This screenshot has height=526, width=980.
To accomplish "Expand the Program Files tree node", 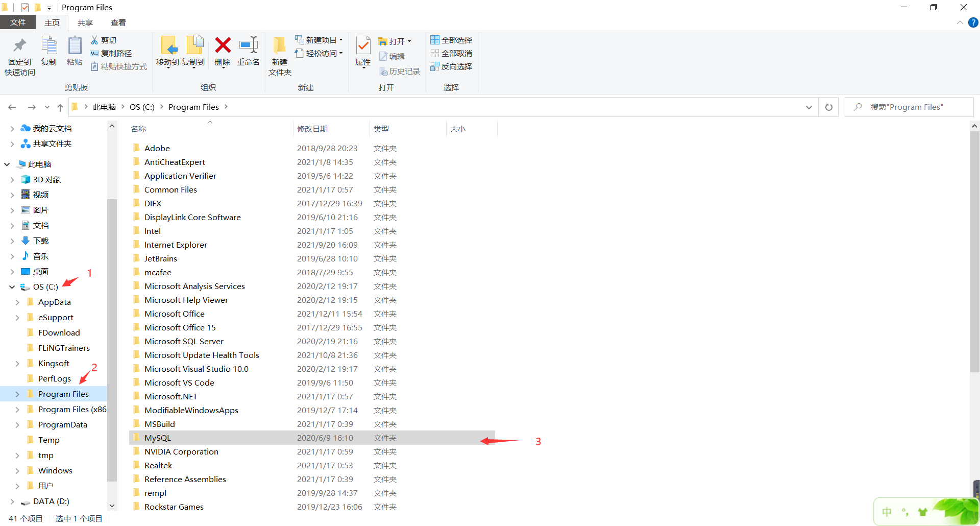I will coord(17,394).
